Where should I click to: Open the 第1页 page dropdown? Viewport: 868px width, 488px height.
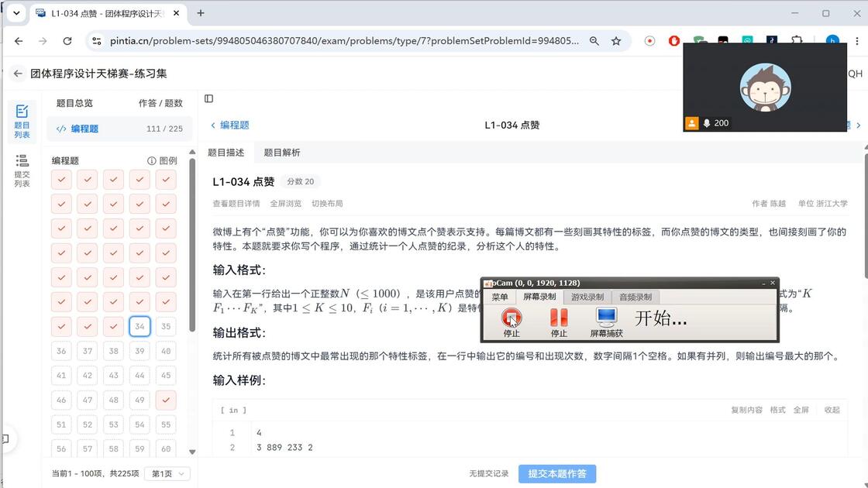click(x=167, y=473)
